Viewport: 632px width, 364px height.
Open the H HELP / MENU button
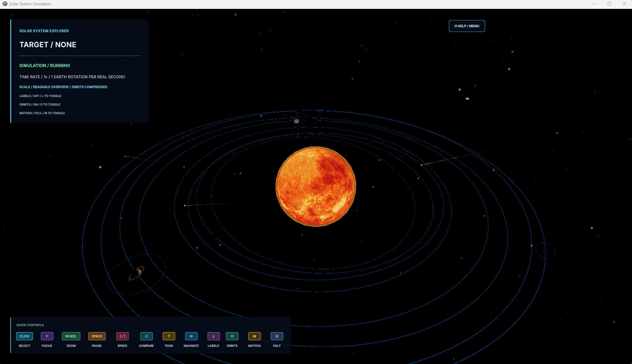coord(467,26)
